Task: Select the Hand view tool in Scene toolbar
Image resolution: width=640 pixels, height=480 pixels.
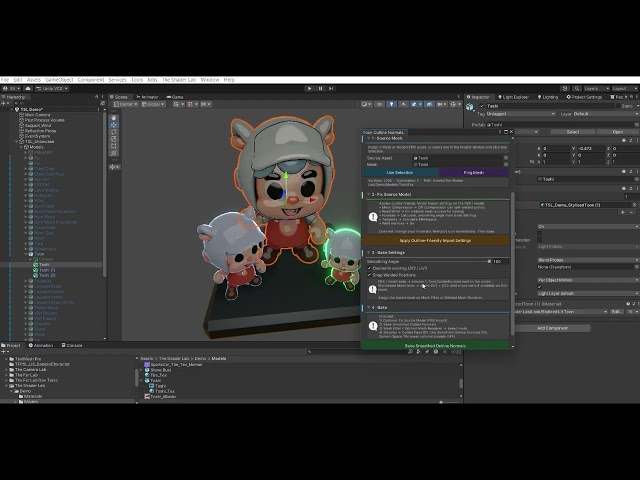Action: (x=114, y=118)
